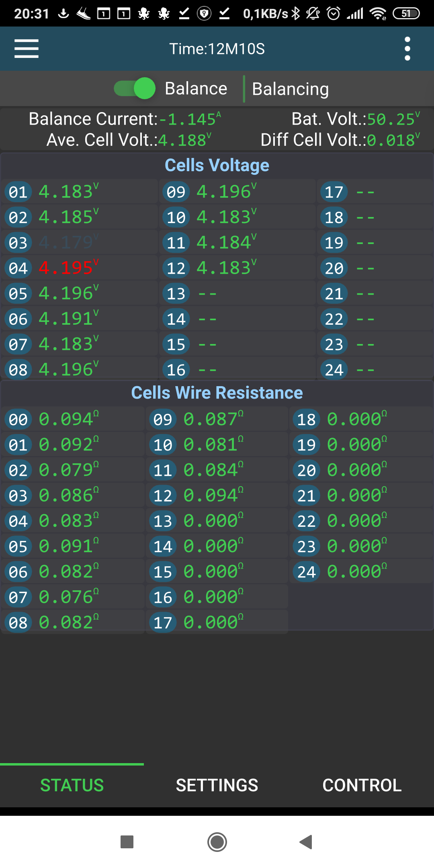Image resolution: width=434 pixels, height=868 pixels.
Task: Tap the Balancing status label
Action: 291,89
